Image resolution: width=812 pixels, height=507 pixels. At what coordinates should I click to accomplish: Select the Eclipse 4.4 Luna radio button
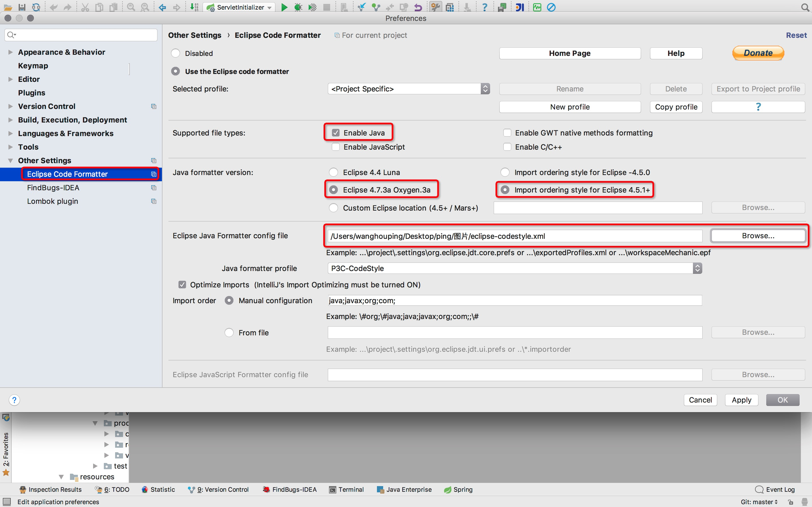click(x=333, y=172)
